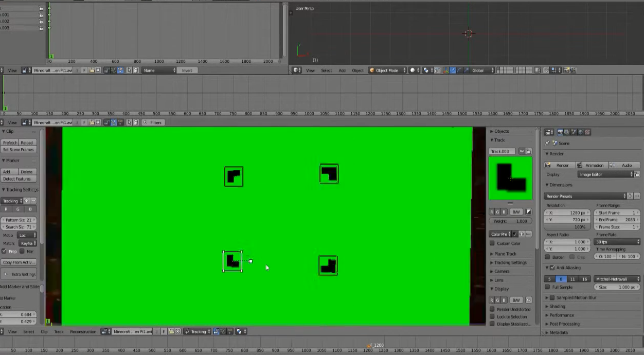This screenshot has height=355, width=644.
Task: Toggle the 3D manipulator axes icon
Action: click(x=447, y=70)
